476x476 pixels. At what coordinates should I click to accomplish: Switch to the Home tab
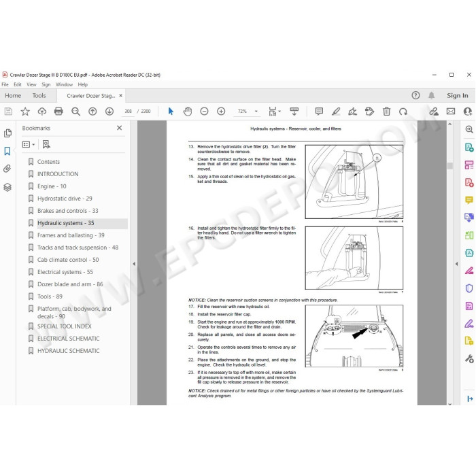coord(13,95)
